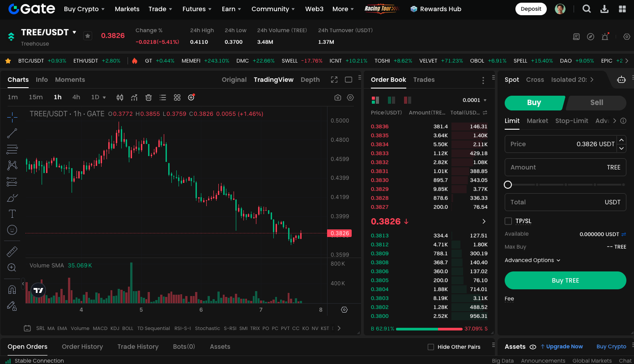Open the document icon beside the compass
The width and height of the screenshot is (634, 364).
coord(576,37)
